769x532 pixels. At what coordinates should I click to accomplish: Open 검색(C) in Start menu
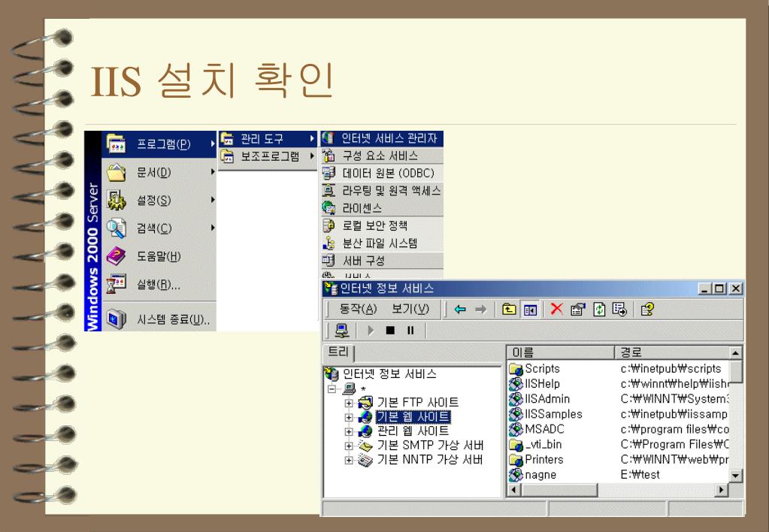click(x=159, y=228)
